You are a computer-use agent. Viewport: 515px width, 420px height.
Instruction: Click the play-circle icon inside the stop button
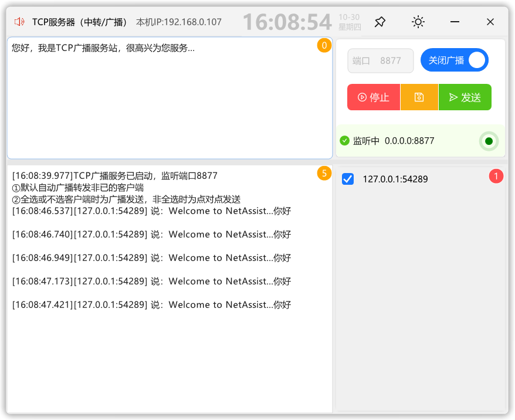361,97
